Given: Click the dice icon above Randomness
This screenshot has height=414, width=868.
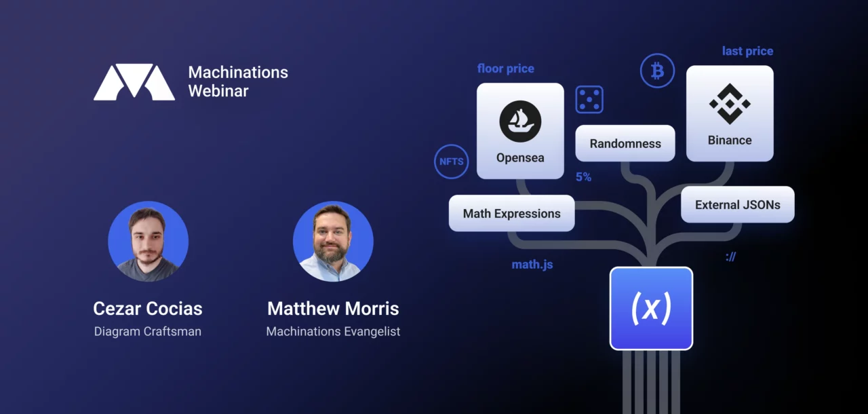Looking at the screenshot, I should (x=589, y=99).
